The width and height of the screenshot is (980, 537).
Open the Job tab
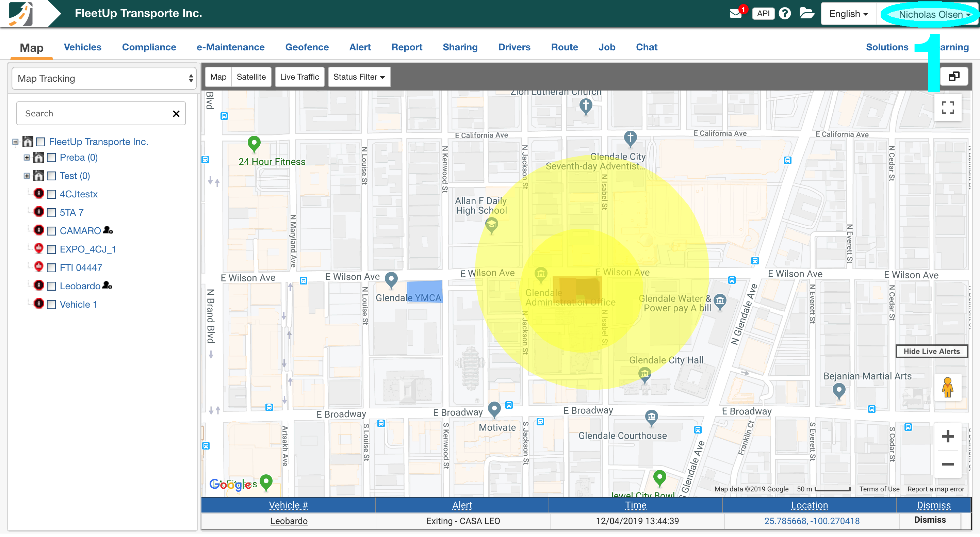[607, 47]
